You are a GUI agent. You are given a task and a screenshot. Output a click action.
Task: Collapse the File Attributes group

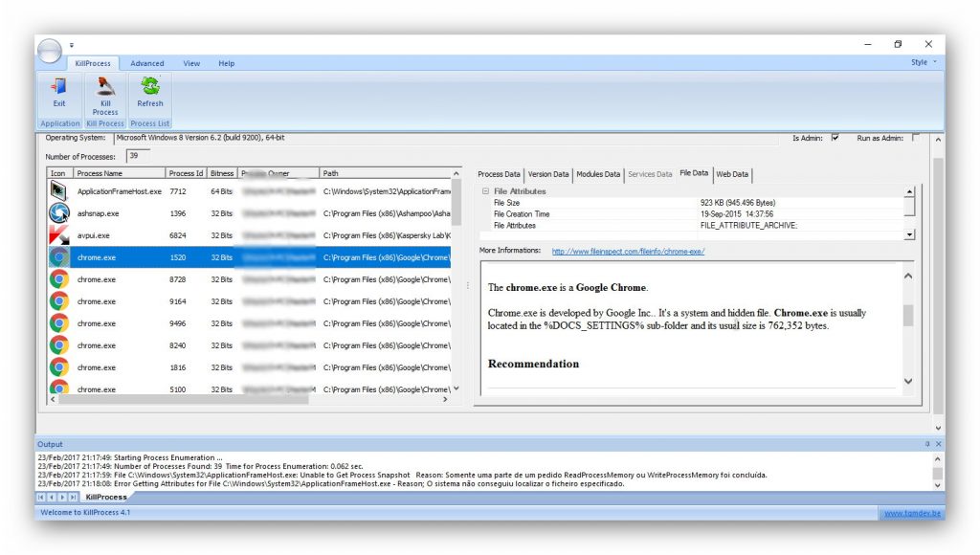point(486,190)
